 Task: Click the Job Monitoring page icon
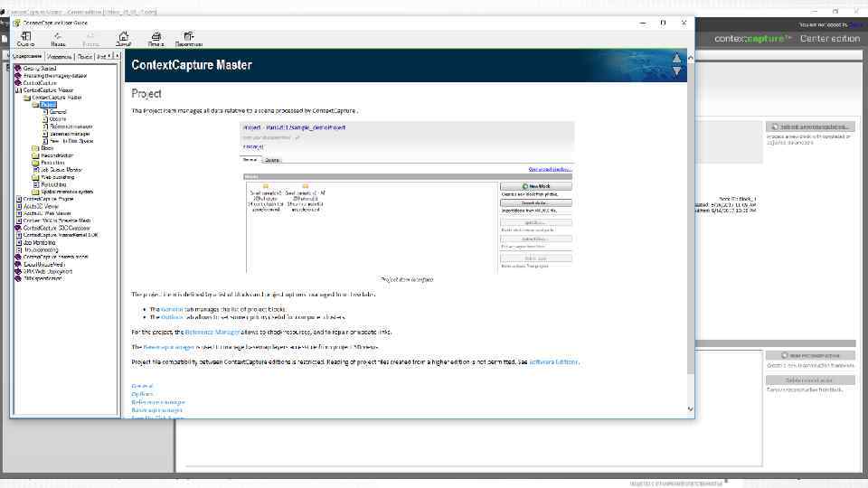[x=18, y=242]
